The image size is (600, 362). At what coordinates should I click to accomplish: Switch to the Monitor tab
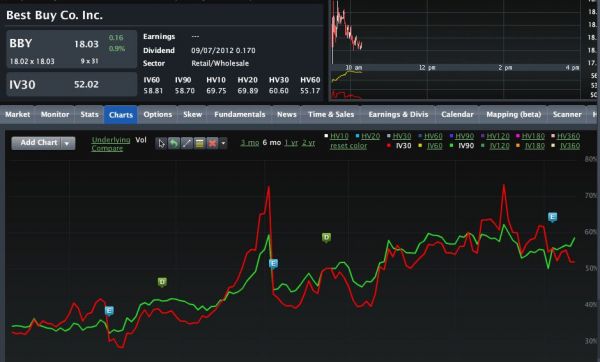tap(55, 114)
